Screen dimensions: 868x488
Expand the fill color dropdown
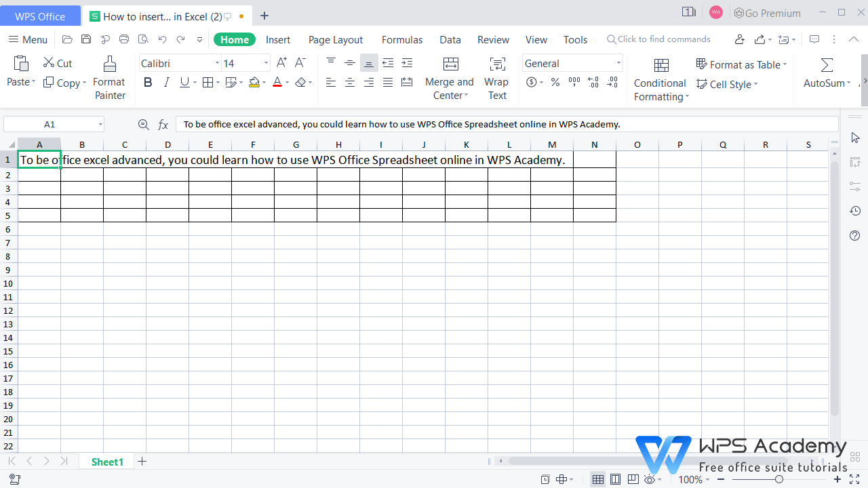(x=264, y=82)
